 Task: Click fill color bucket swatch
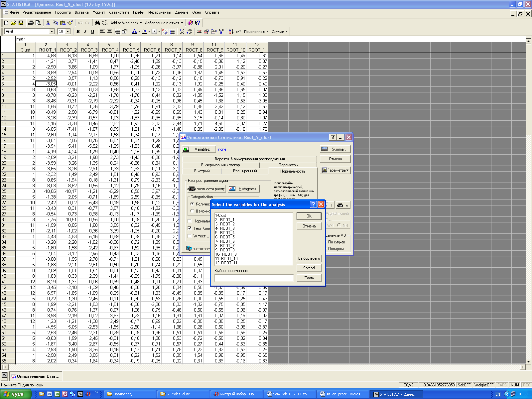(x=144, y=32)
